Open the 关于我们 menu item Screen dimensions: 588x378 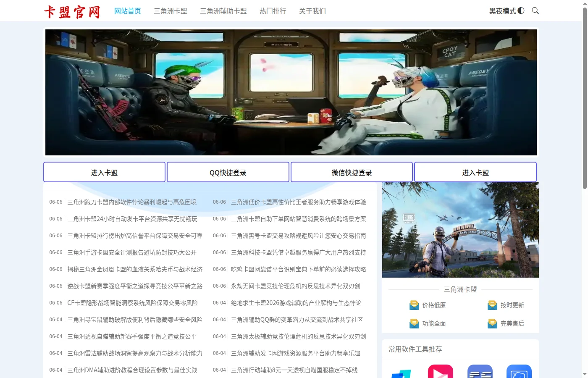click(312, 11)
